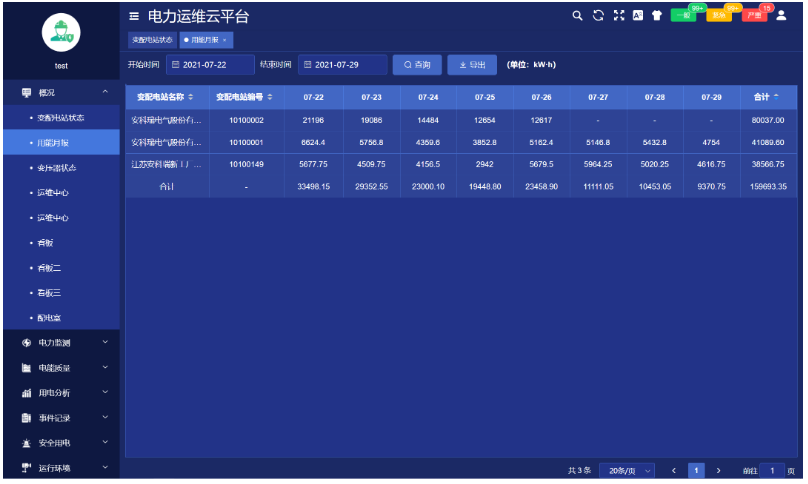Click the user profile icon
Image resolution: width=808 pixels, height=484 pixels.
781,16
